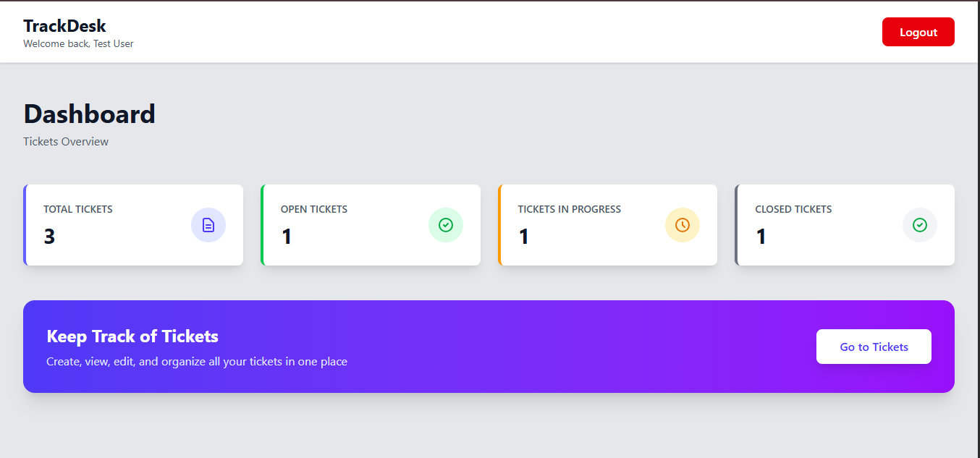Open the Go to Tickets button
Screen dimensions: 980x458
(874, 347)
